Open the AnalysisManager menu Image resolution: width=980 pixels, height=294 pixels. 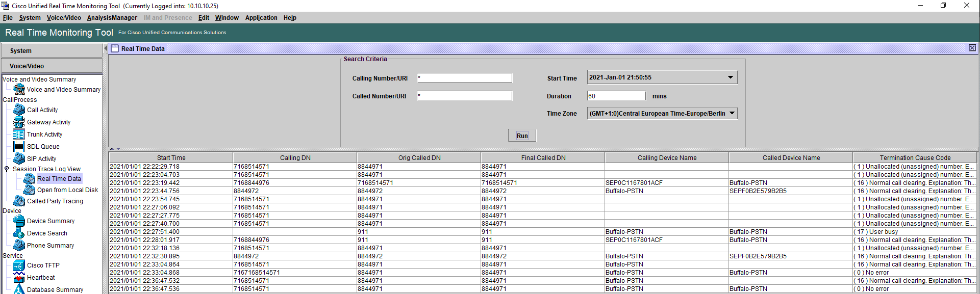click(112, 18)
